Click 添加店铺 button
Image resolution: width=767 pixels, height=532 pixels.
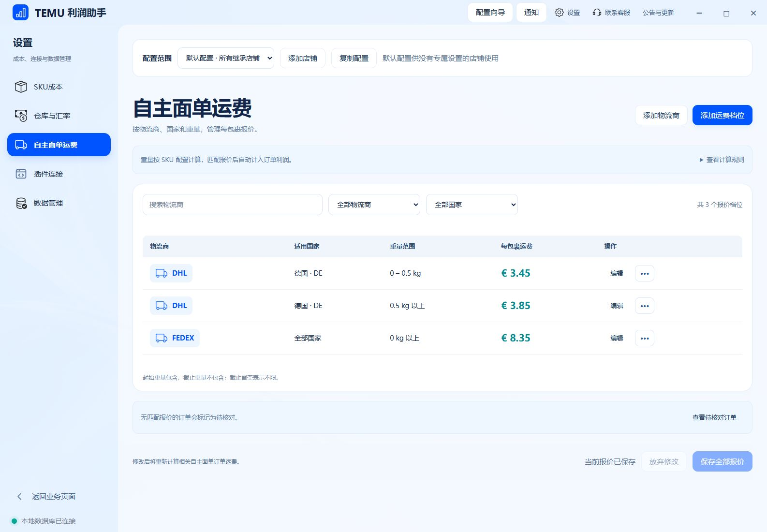point(303,58)
